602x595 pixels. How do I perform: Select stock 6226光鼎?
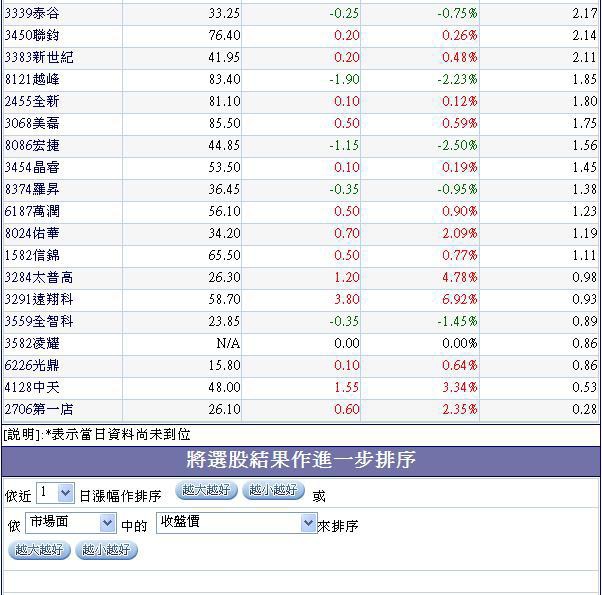pos(32,365)
